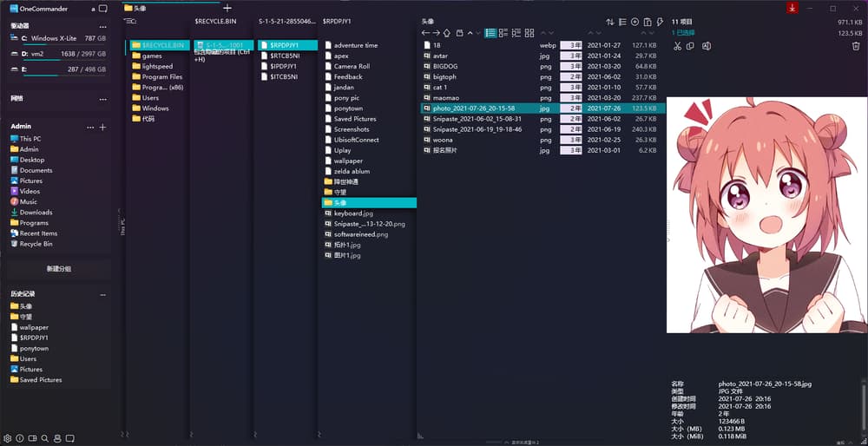Click the cut scissors icon
Image resolution: width=868 pixels, height=446 pixels.
[x=677, y=46]
